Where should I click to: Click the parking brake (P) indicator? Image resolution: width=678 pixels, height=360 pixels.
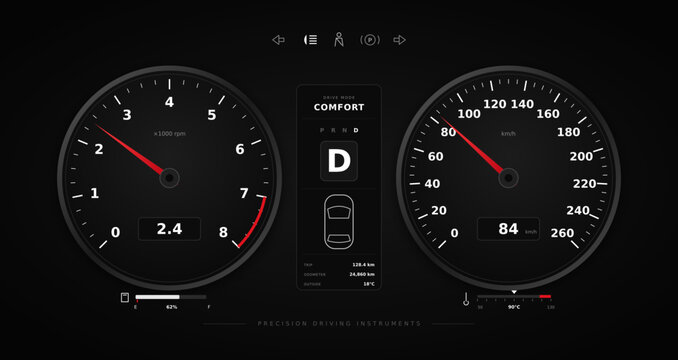(370, 40)
